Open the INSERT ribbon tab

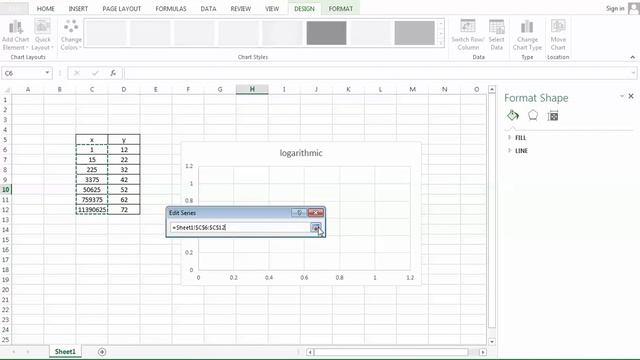[x=78, y=9]
